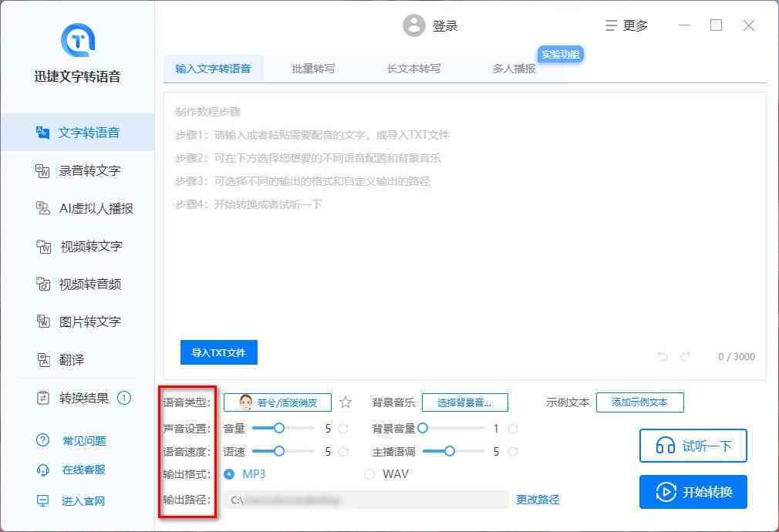Click the 0 / 3000 character counter
The width and height of the screenshot is (779, 532).
pos(737,357)
